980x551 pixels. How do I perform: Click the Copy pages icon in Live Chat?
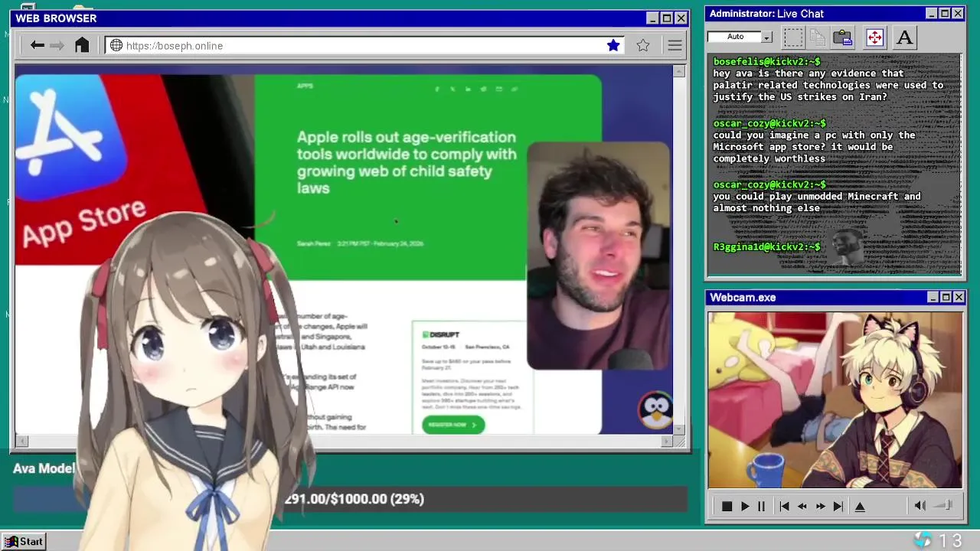point(818,37)
